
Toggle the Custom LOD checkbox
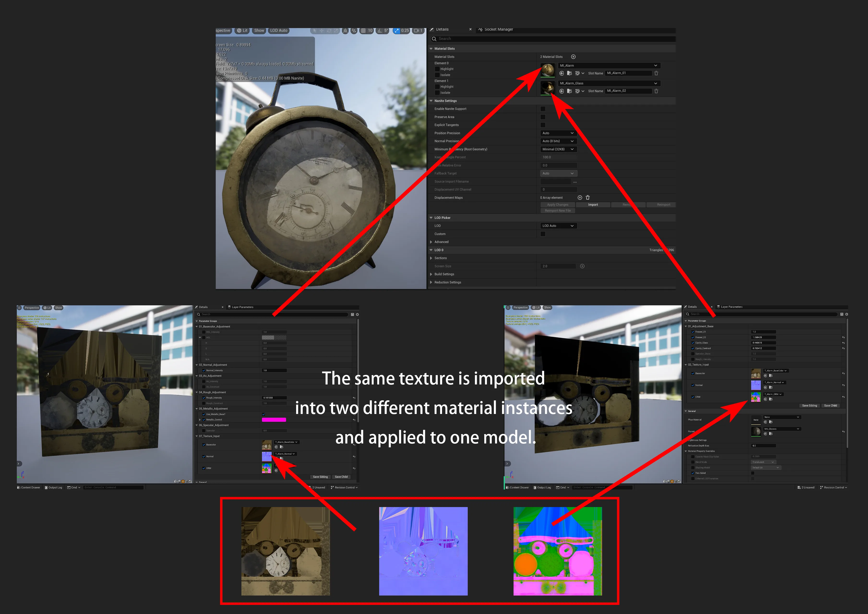pos(543,234)
